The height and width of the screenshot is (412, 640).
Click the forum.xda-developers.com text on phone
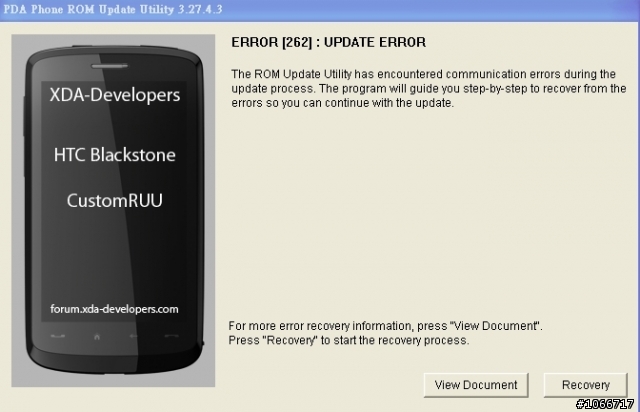pos(114,309)
